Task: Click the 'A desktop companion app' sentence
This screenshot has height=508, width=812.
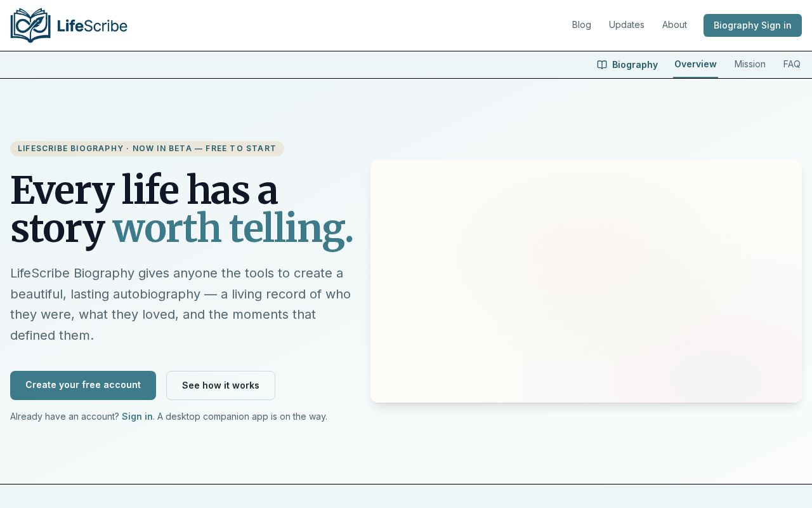Action: [x=242, y=417]
